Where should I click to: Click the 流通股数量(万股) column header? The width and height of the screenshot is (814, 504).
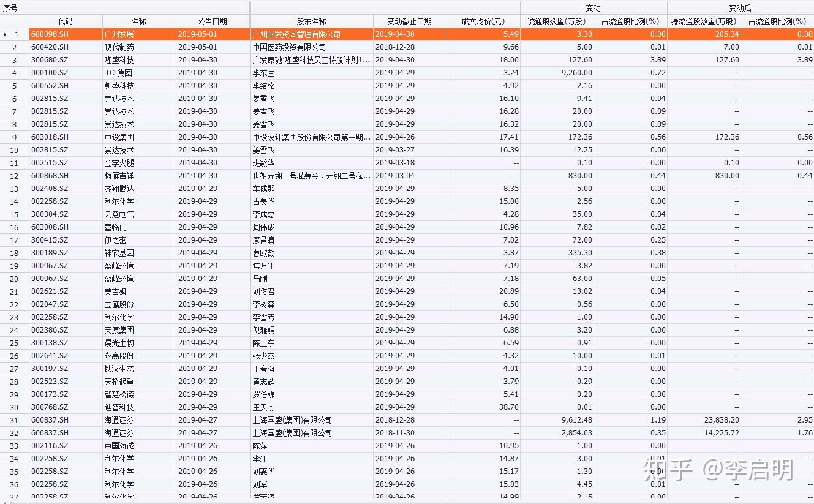[556, 21]
